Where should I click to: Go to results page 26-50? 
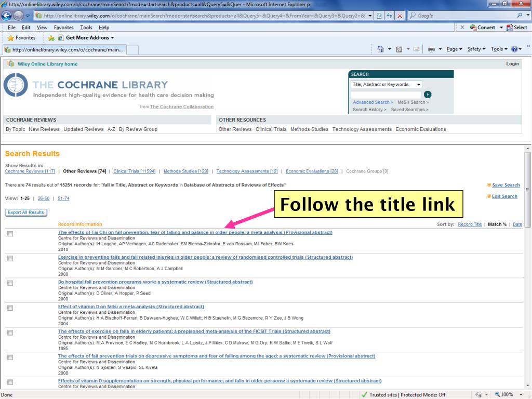pyautogui.click(x=44, y=198)
